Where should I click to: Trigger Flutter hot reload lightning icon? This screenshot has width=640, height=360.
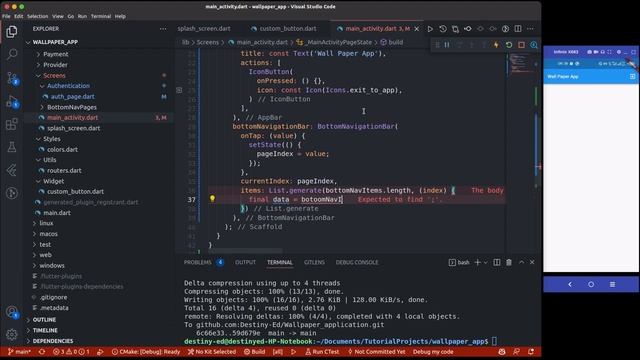pyautogui.click(x=496, y=45)
